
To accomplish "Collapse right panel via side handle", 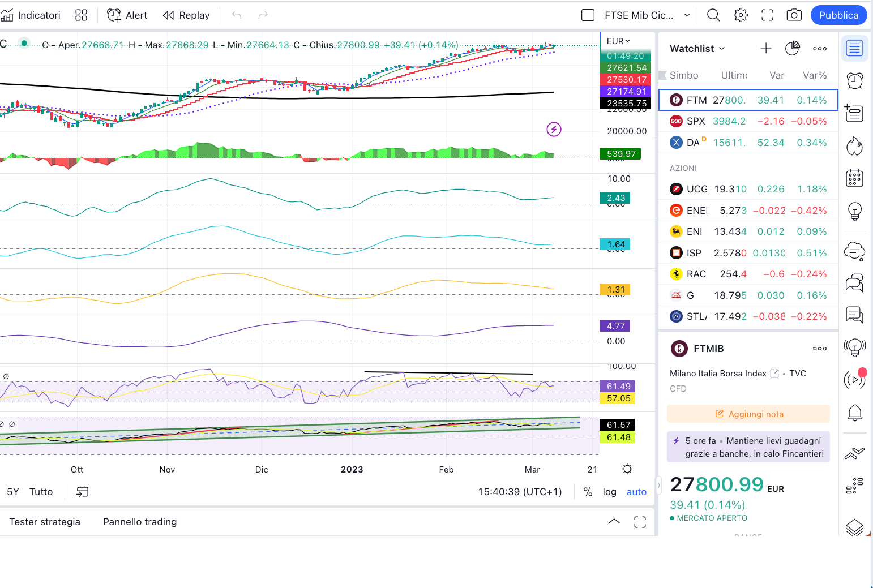I will (658, 485).
